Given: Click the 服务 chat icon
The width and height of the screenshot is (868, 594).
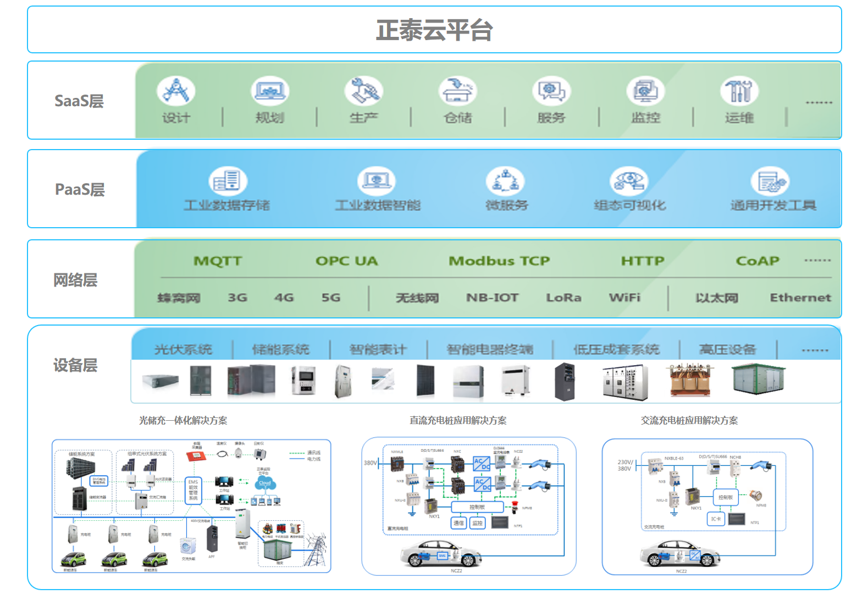Looking at the screenshot, I should pyautogui.click(x=551, y=91).
